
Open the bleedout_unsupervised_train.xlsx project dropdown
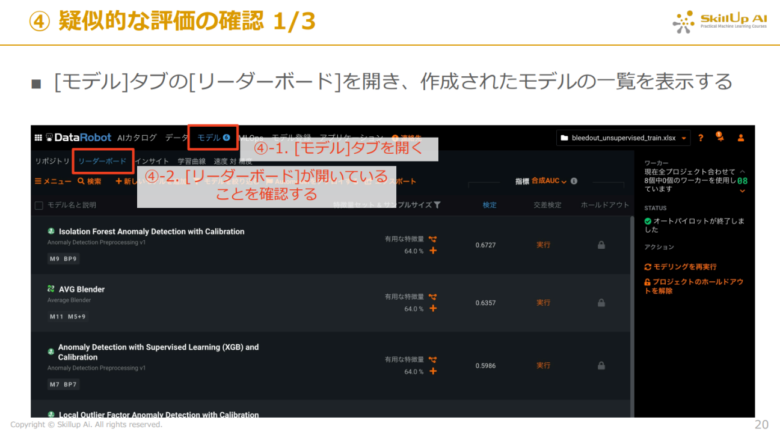tap(620, 137)
